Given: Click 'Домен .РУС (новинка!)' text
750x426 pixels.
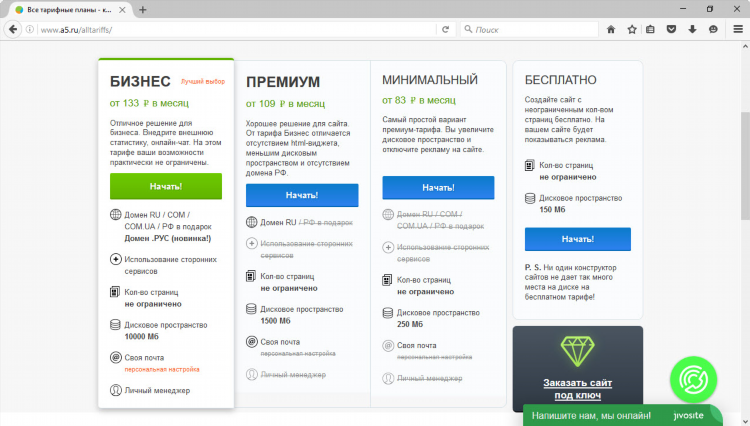Looking at the screenshot, I should [167, 238].
